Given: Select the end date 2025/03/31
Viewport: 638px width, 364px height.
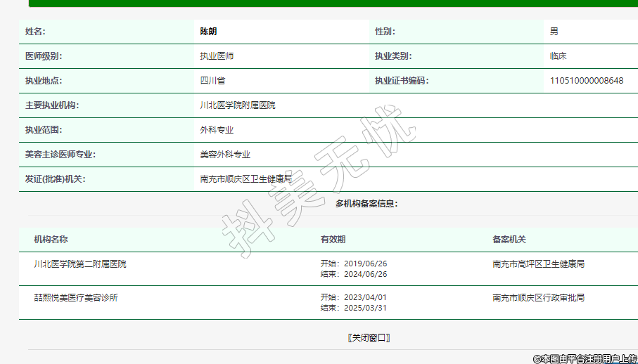Looking at the screenshot, I should click(365, 308).
